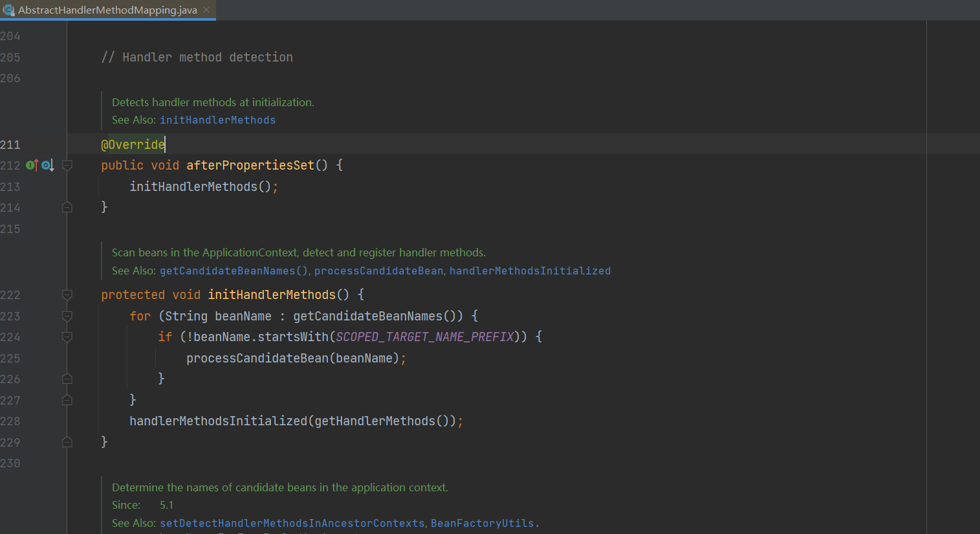Screen dimensions: 980x534
Task: Select the AbstractHandlerMethodMapping.java editor tab
Action: click(107, 10)
